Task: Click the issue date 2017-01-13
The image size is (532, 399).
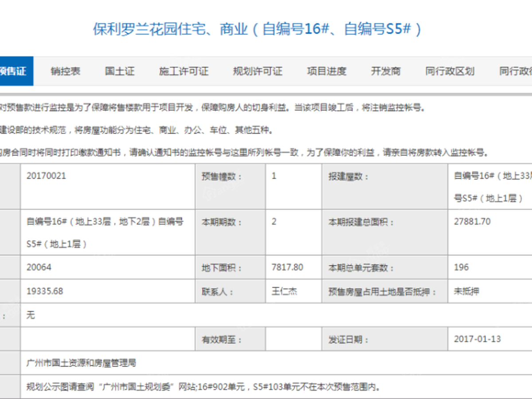Action: tap(477, 339)
